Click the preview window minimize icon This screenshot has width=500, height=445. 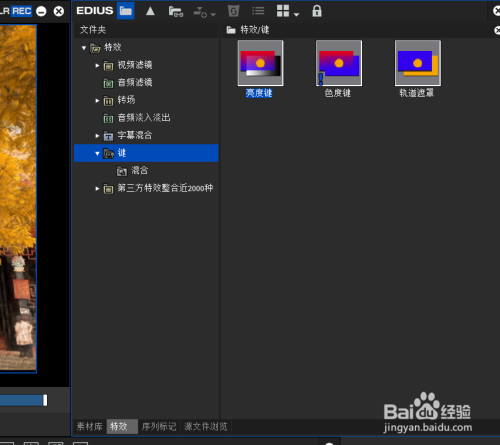coord(41,12)
